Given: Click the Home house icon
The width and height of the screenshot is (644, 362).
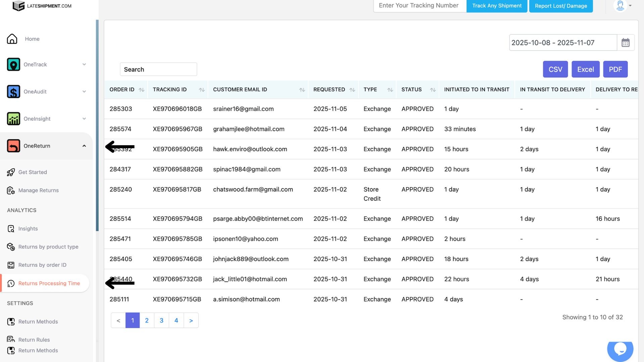Looking at the screenshot, I should tap(12, 39).
